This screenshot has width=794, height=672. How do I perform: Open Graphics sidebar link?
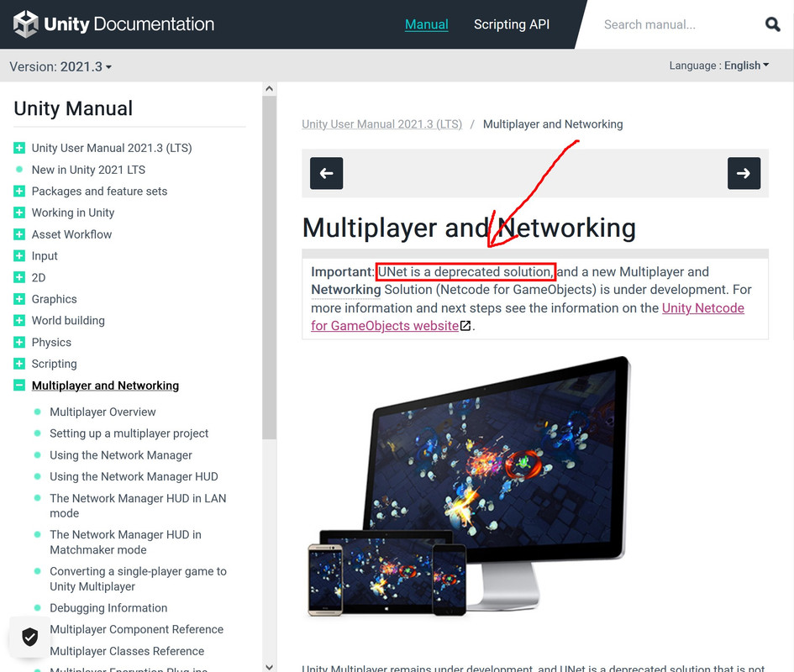[54, 299]
